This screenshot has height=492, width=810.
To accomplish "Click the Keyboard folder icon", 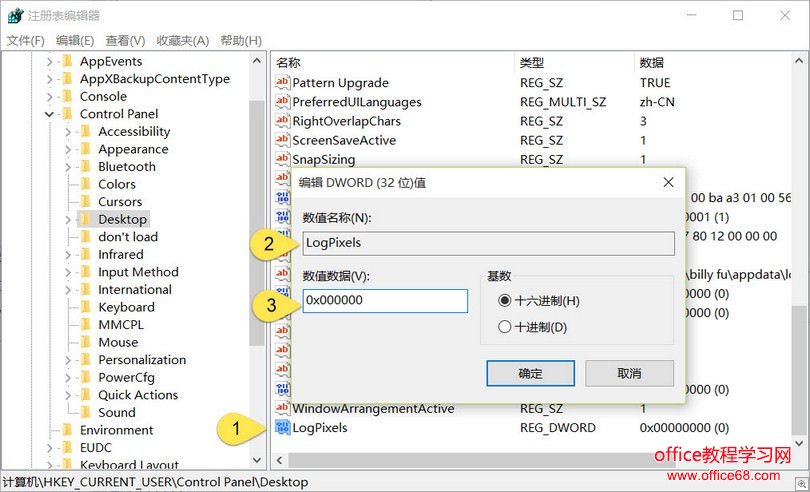I will [86, 308].
